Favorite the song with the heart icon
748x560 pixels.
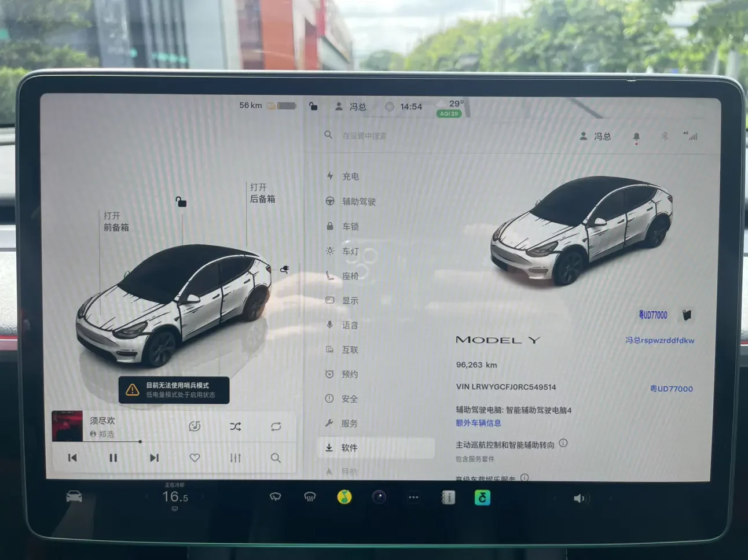(195, 458)
